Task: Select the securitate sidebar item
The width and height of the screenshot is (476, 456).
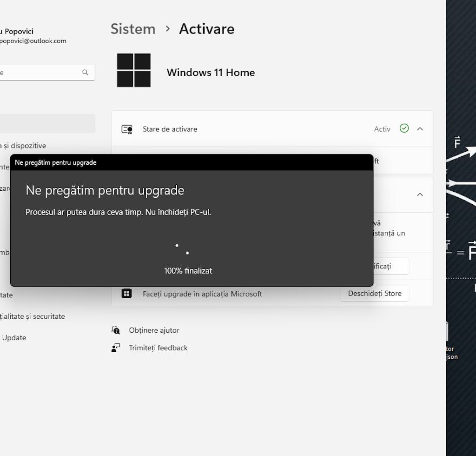Action: point(33,316)
